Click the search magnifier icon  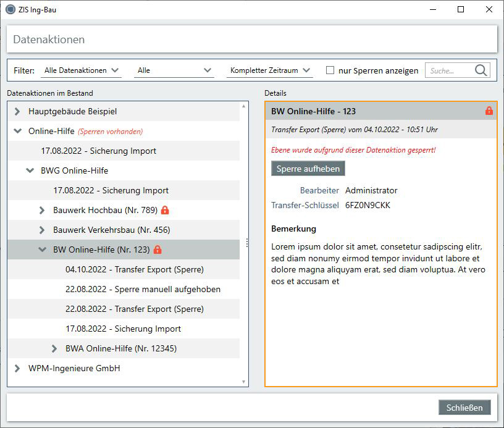pyautogui.click(x=481, y=70)
